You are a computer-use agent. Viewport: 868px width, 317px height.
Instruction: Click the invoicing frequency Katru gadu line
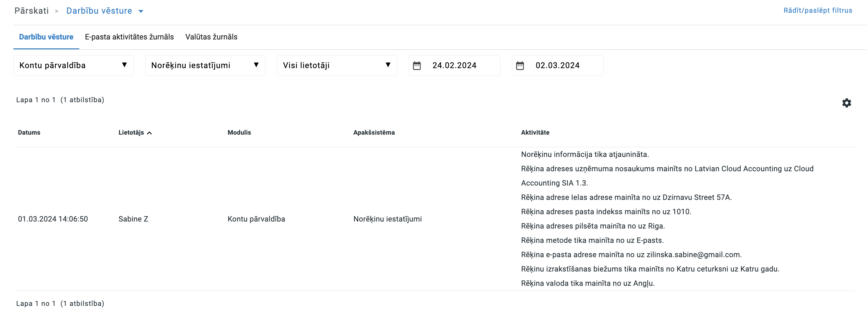[x=650, y=269]
